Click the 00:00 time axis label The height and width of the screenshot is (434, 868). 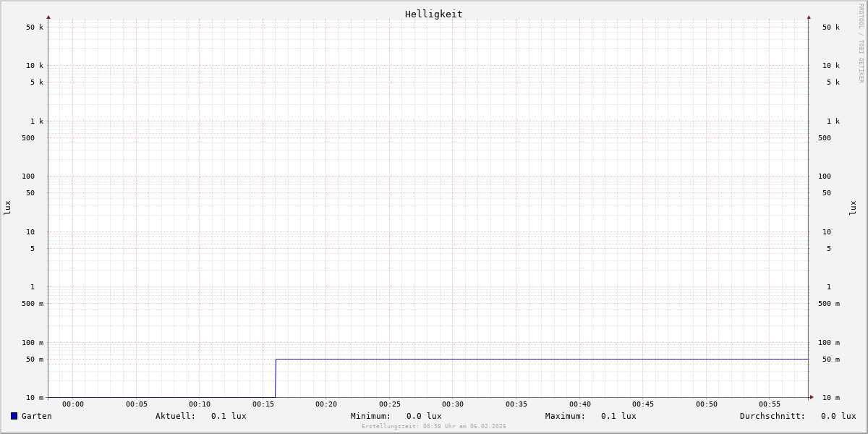pyautogui.click(x=73, y=404)
